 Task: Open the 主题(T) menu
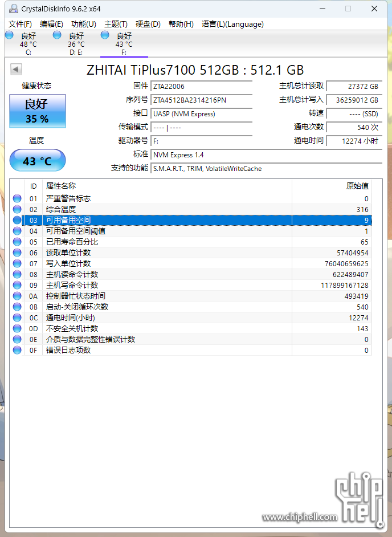click(116, 24)
